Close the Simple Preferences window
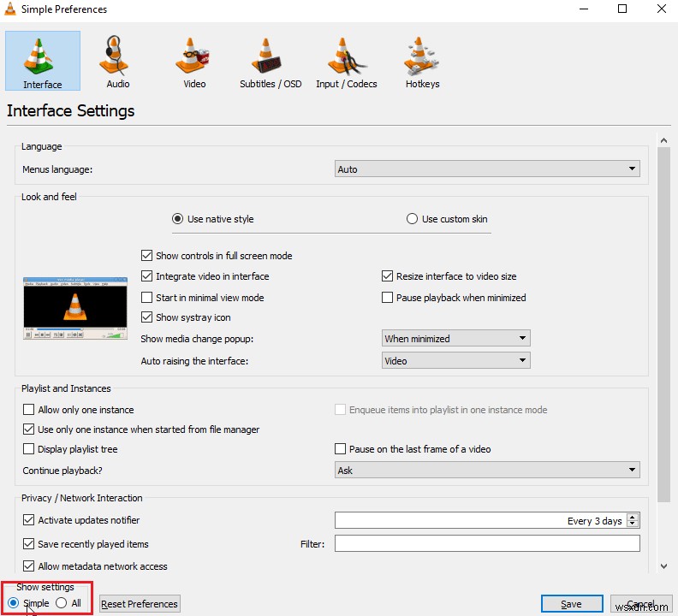 point(661,9)
